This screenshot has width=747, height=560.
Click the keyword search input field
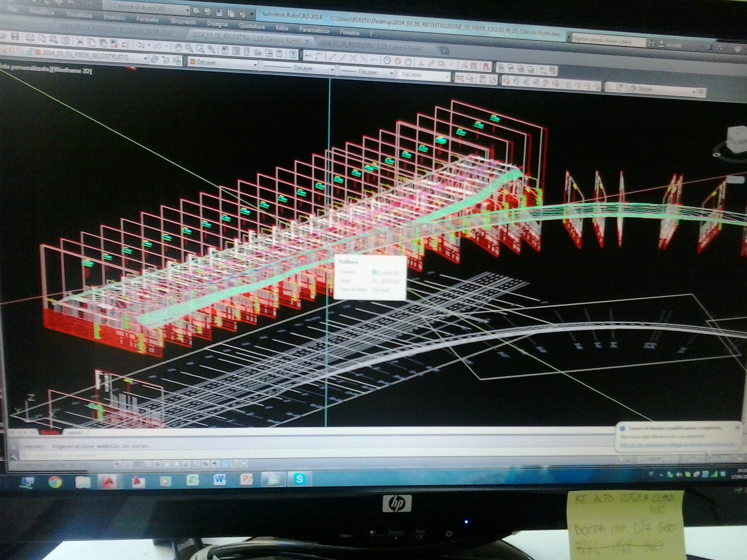coord(607,41)
